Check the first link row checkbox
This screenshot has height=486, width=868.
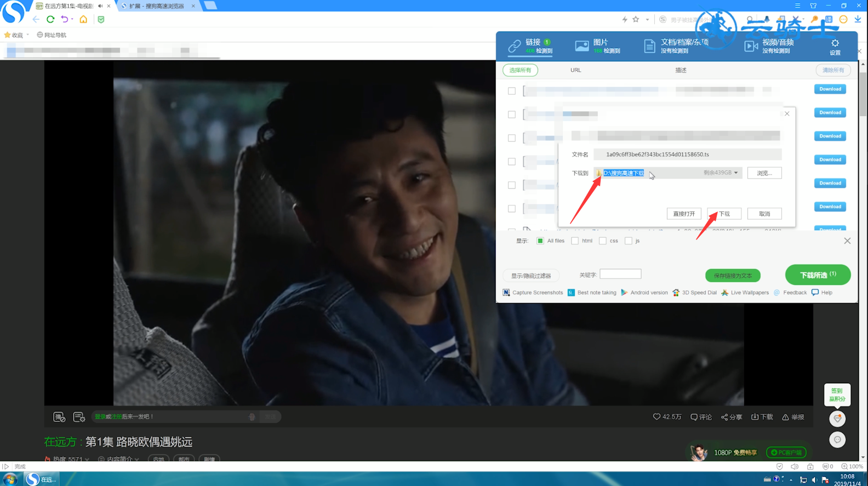[x=512, y=91]
